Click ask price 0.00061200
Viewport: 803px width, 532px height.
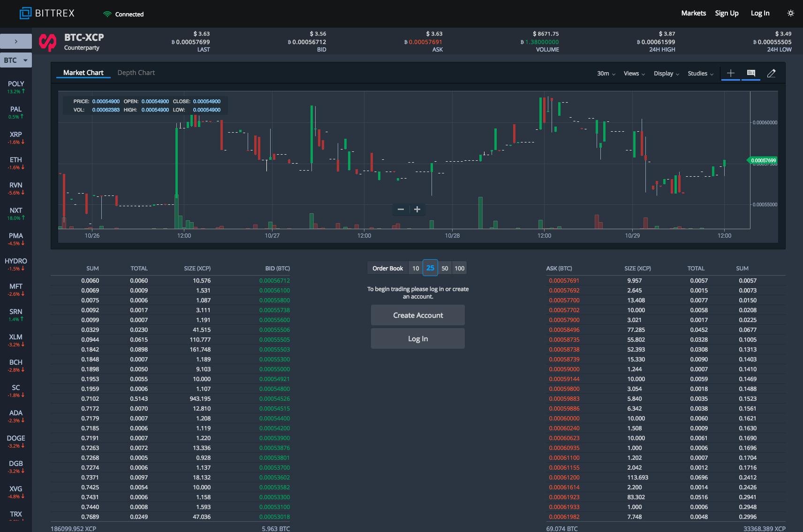[564, 478]
